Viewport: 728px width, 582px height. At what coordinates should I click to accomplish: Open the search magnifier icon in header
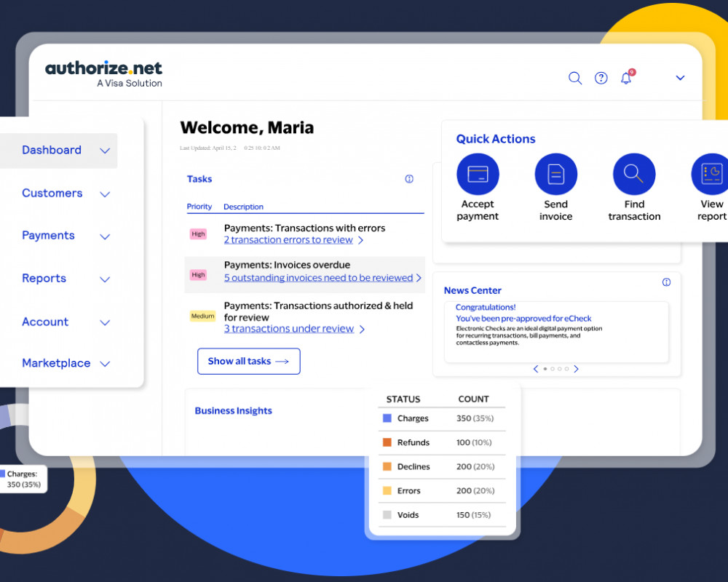click(575, 78)
